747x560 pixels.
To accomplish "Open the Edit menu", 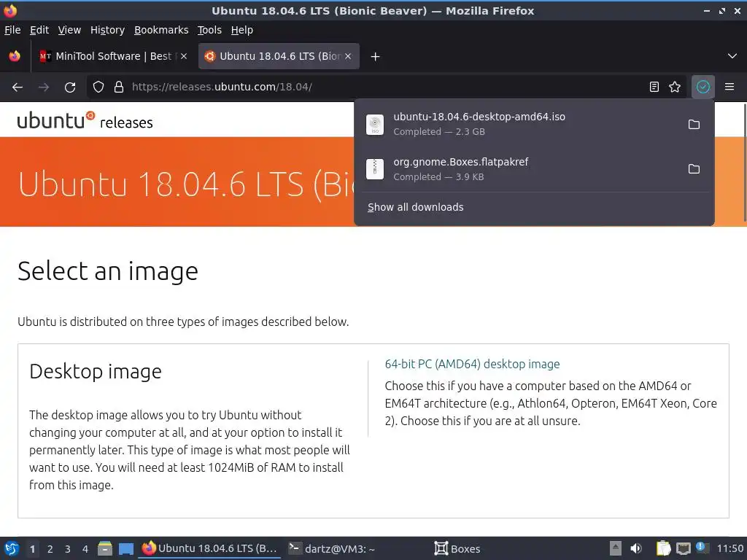I will tap(39, 30).
